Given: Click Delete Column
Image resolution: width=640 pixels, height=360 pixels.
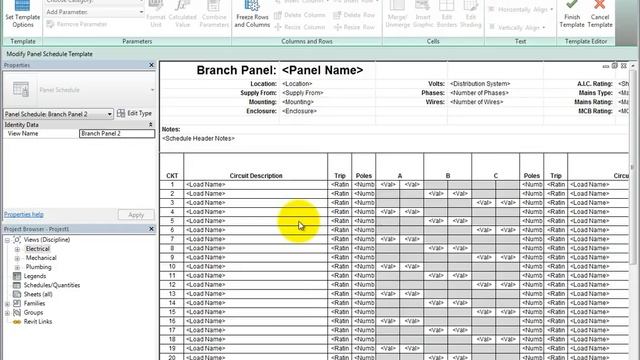Looking at the screenshot, I should [300, 15].
